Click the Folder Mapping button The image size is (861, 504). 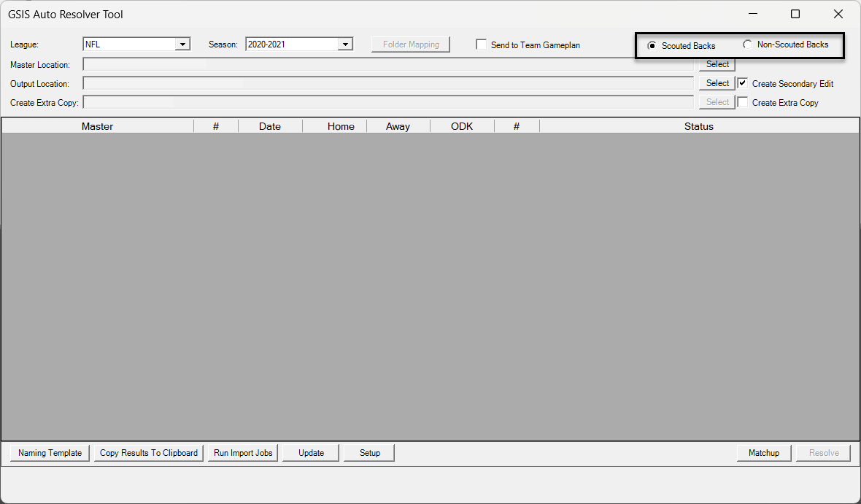click(x=411, y=44)
